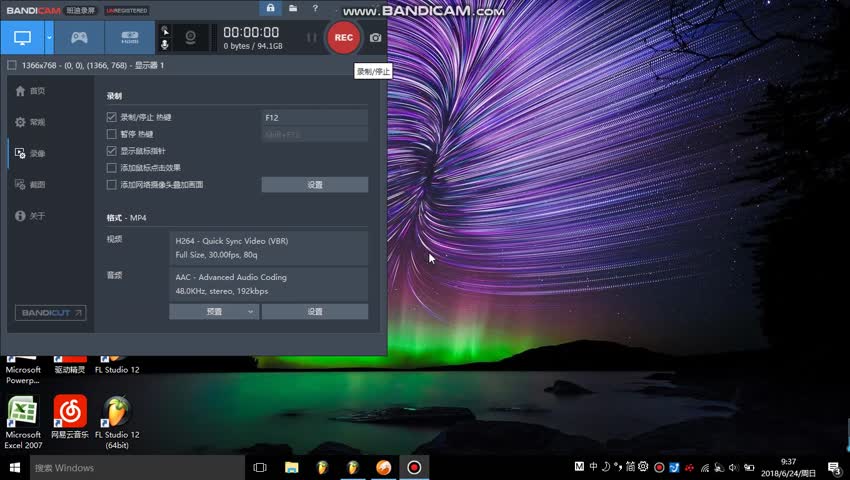Open the first FL Studio taskbar icon

323,467
